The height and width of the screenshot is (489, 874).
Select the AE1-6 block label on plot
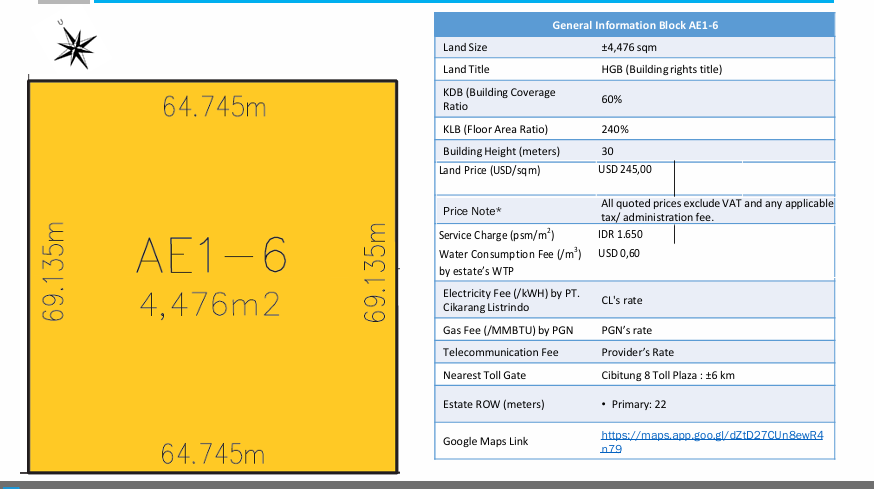click(x=212, y=255)
